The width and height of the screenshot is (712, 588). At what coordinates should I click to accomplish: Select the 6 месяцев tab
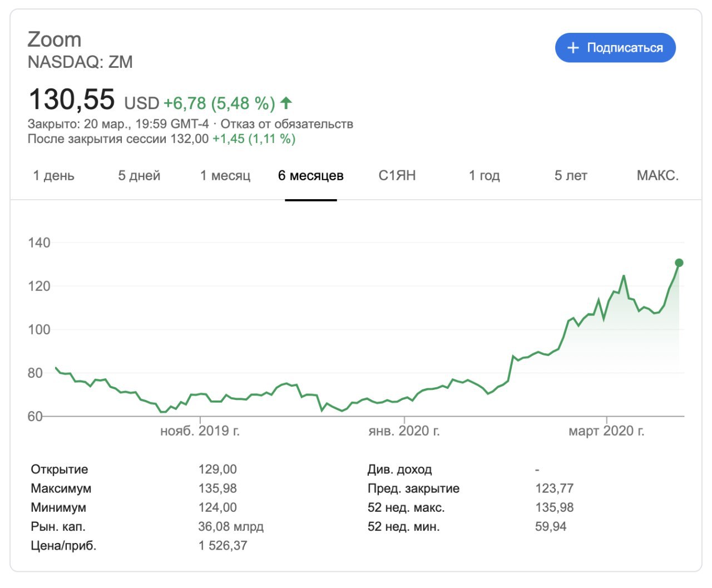click(x=311, y=176)
